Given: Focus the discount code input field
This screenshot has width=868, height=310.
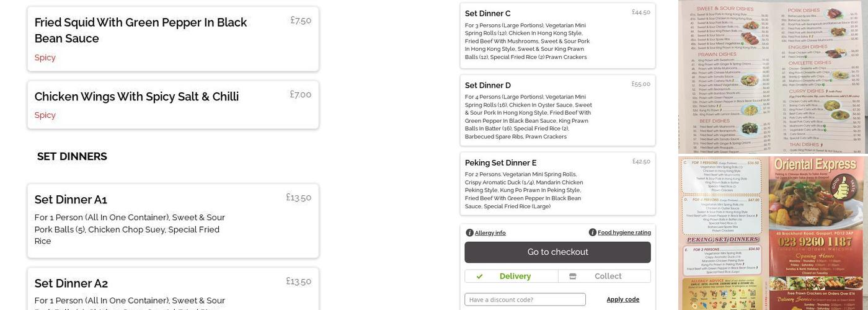Looking at the screenshot, I should point(525,299).
